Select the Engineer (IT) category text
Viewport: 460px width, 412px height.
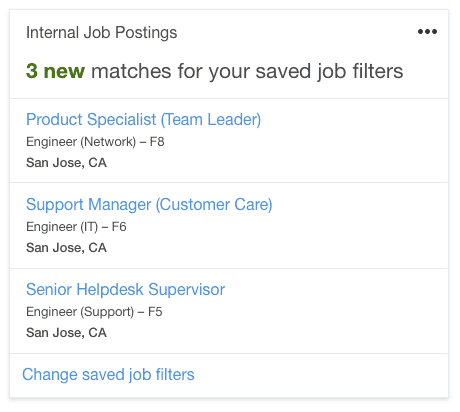[x=62, y=227]
